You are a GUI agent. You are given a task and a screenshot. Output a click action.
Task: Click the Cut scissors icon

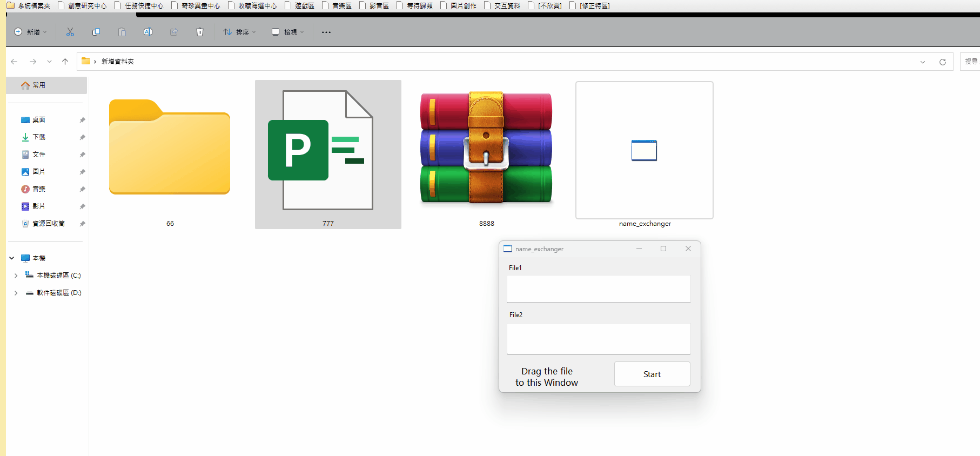(x=70, y=32)
